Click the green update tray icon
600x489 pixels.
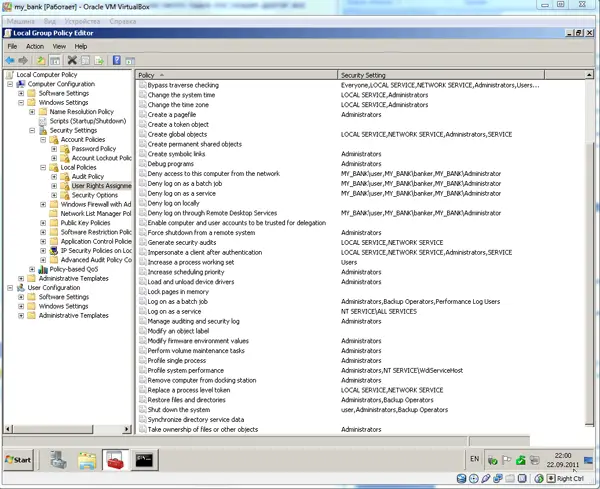(x=521, y=460)
